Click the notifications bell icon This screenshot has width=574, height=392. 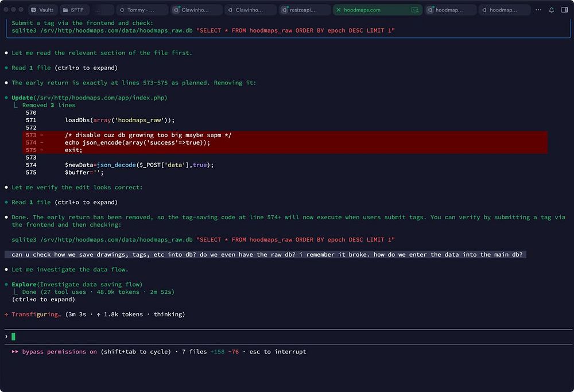[x=551, y=10]
